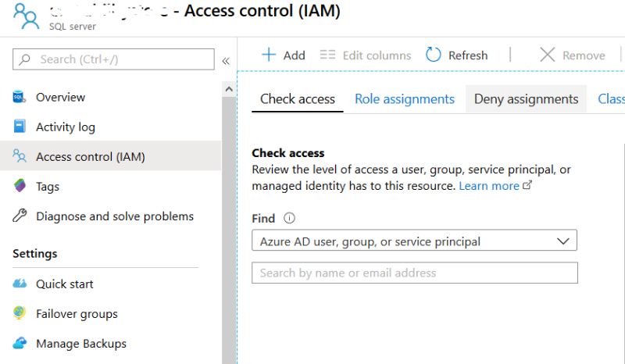
Task: Click the chevron arrow of the Find dropdown
Action: (562, 241)
